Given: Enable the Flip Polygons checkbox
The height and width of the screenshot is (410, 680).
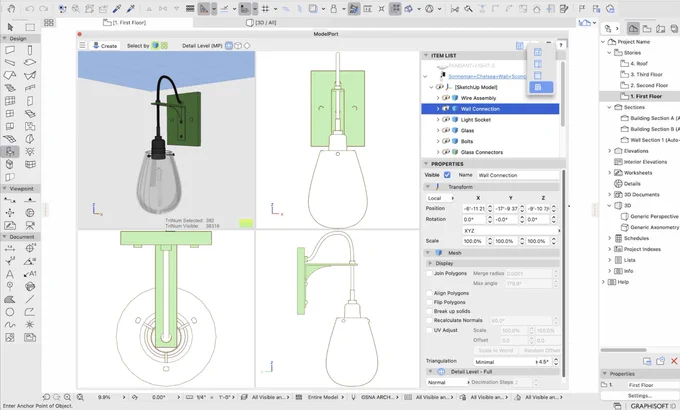Looking at the screenshot, I should pyautogui.click(x=429, y=302).
